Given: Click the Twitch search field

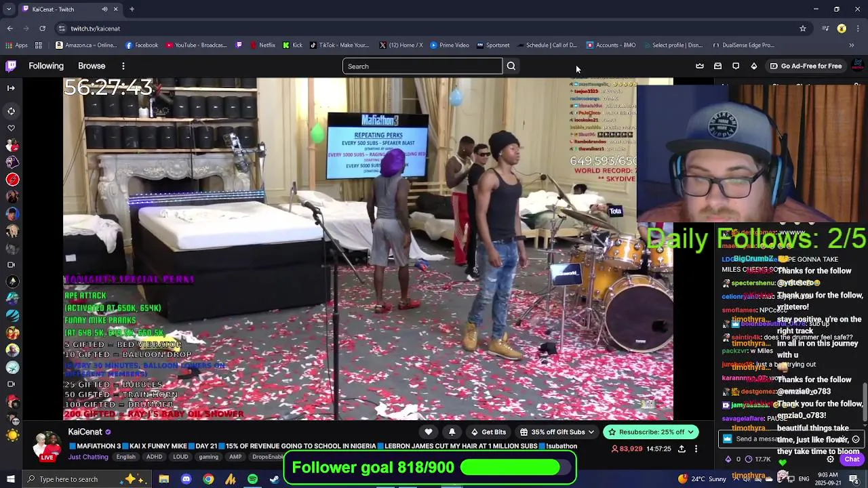Looking at the screenshot, I should 422,66.
